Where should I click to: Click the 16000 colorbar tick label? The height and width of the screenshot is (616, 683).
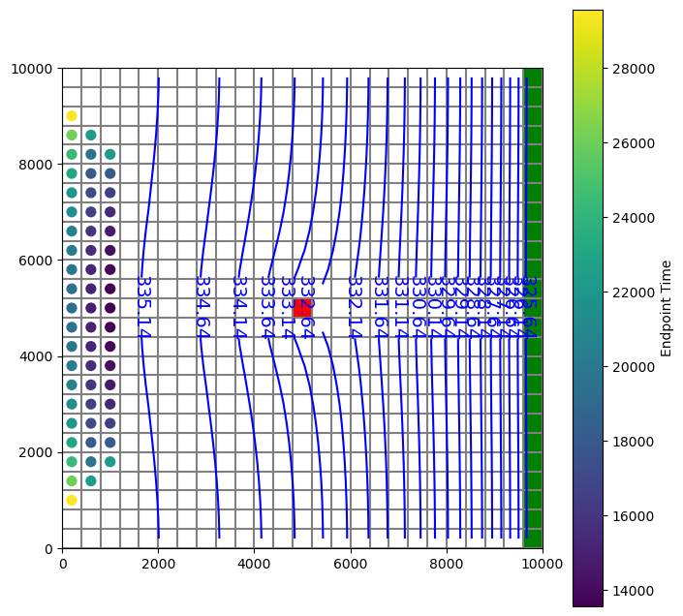pyautogui.click(x=634, y=516)
